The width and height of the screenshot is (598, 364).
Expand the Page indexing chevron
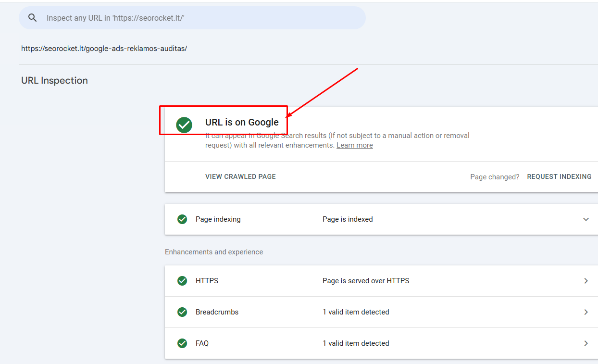(x=586, y=219)
